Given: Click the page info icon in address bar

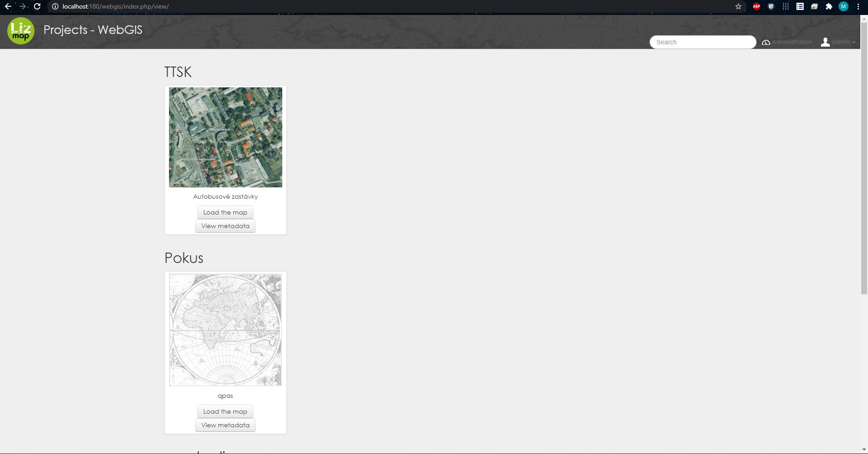Looking at the screenshot, I should tap(54, 6).
